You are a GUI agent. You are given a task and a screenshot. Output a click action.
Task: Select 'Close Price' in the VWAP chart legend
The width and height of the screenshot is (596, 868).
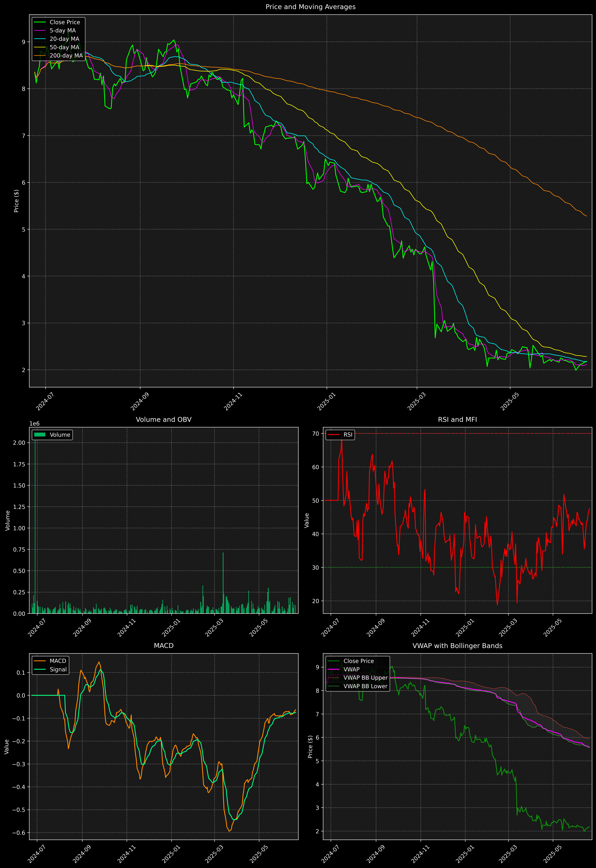(x=359, y=661)
